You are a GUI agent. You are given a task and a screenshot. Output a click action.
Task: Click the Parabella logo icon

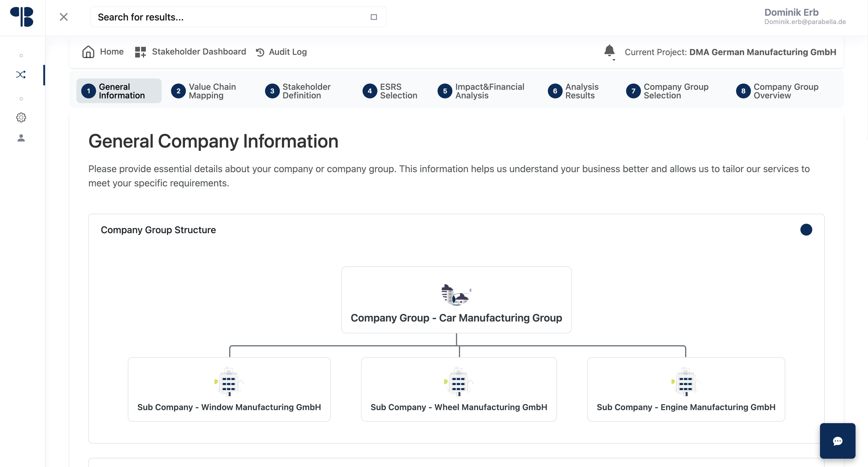click(22, 17)
